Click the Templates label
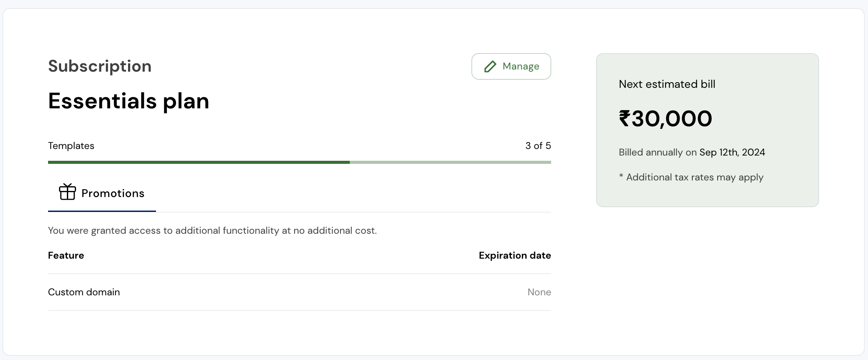Image resolution: width=868 pixels, height=360 pixels. [71, 146]
